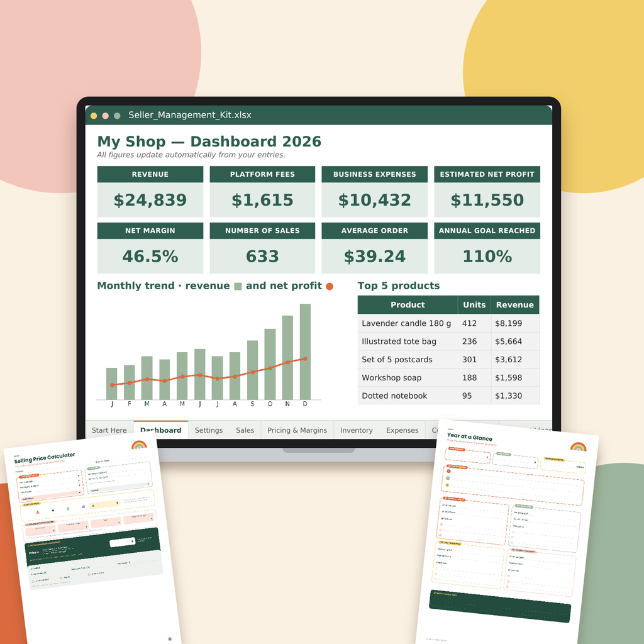
Task: Click the subtitle about figures updating automatically
Action: pyautogui.click(x=191, y=155)
